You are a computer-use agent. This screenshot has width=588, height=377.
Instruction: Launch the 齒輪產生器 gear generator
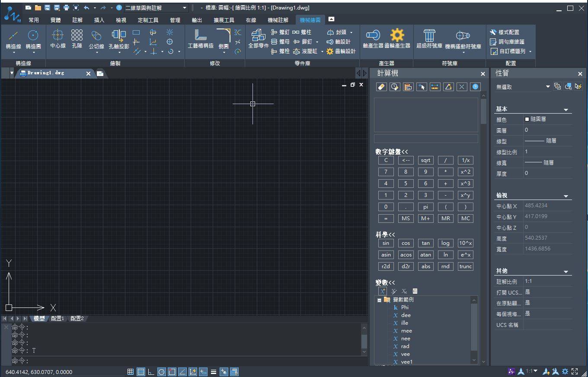pyautogui.click(x=397, y=39)
